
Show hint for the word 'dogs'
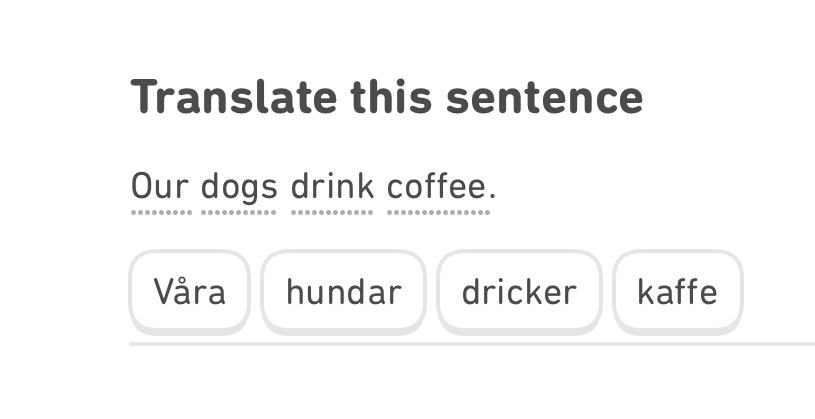[x=239, y=188]
